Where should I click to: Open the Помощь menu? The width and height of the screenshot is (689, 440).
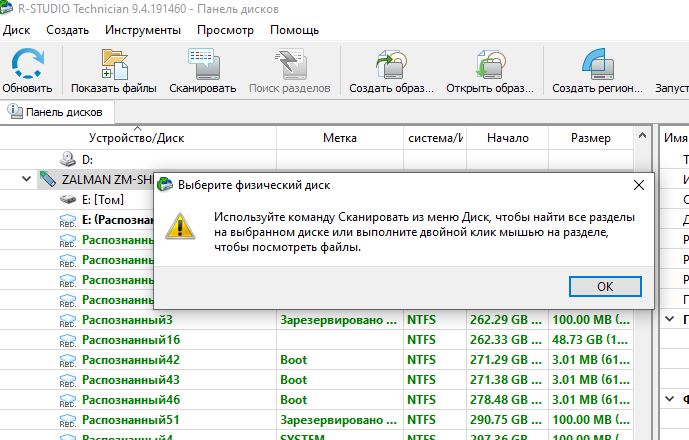[294, 30]
